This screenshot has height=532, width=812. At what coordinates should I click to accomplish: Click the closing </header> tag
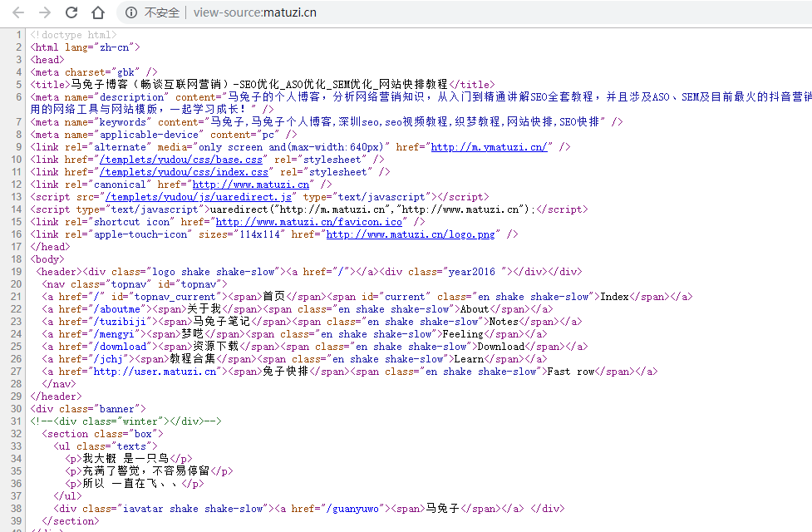(56, 397)
